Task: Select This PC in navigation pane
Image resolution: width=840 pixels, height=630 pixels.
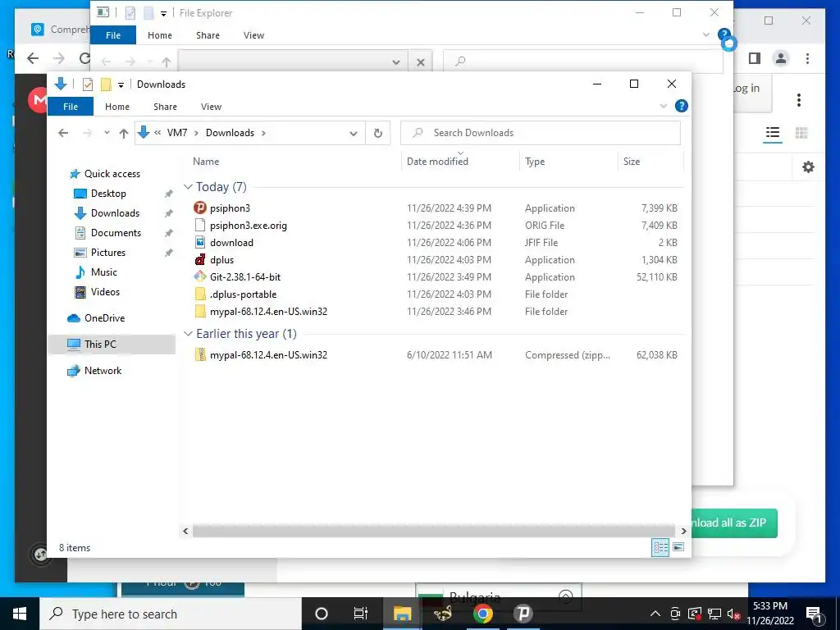Action: [99, 344]
